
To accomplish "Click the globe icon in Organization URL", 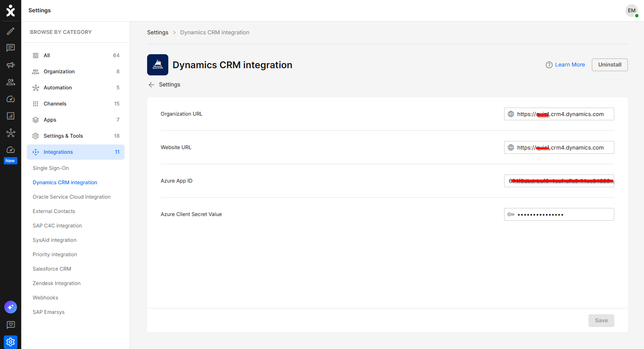I will pyautogui.click(x=511, y=114).
